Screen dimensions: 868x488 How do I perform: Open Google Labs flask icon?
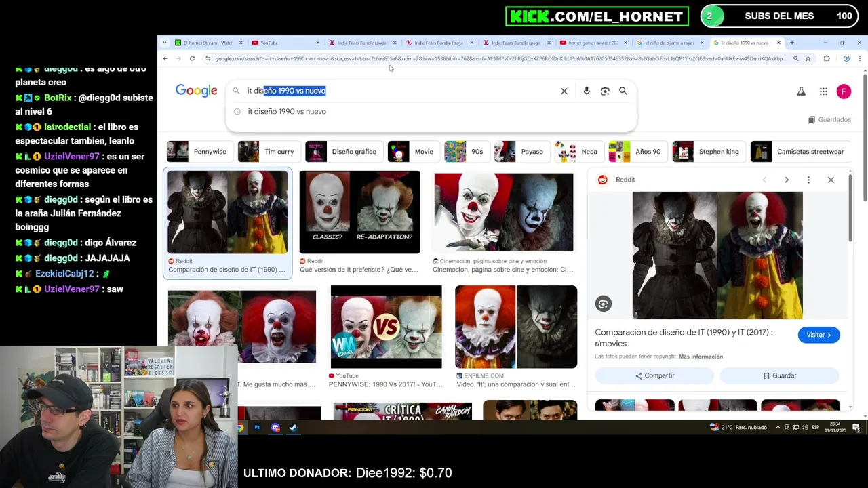tap(801, 91)
